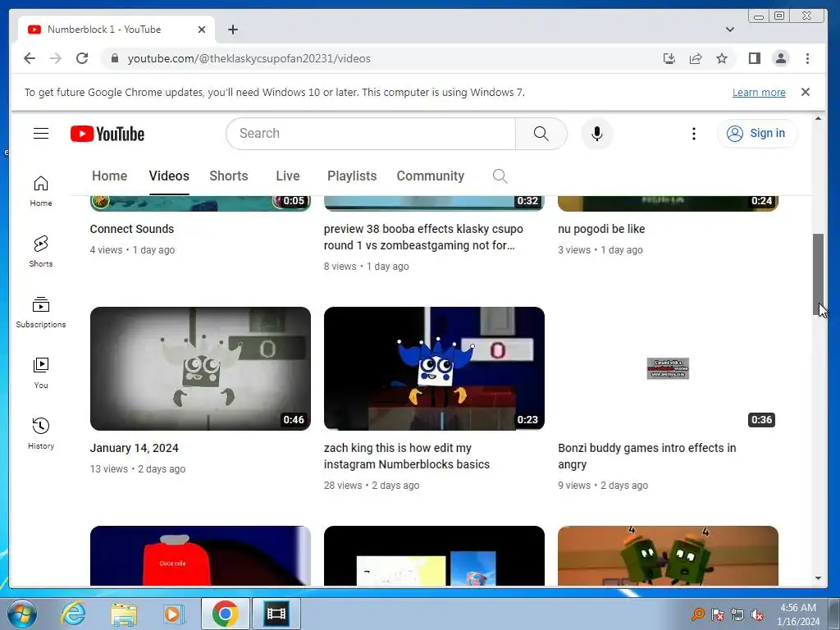Toggle Chrome side panel
The image size is (840, 630).
755,58
